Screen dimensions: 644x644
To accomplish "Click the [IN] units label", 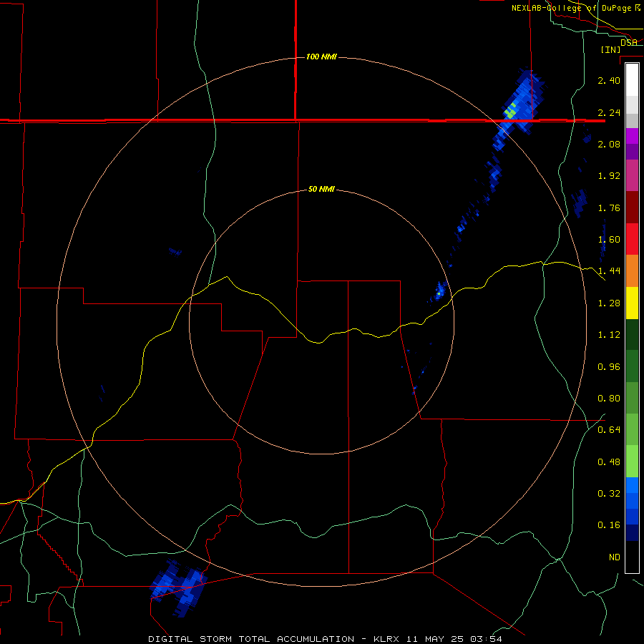I will pyautogui.click(x=610, y=49).
